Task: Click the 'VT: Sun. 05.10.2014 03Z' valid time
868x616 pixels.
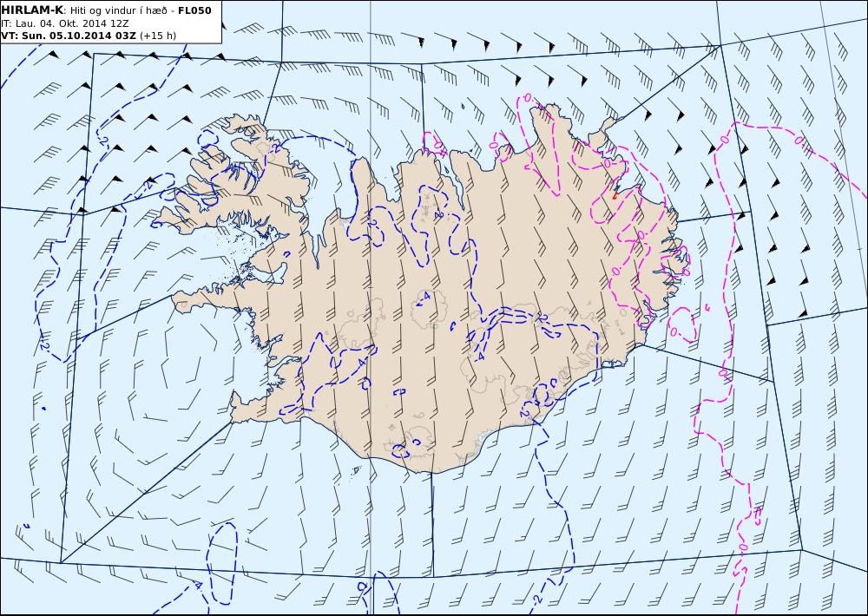Action: (x=68, y=36)
